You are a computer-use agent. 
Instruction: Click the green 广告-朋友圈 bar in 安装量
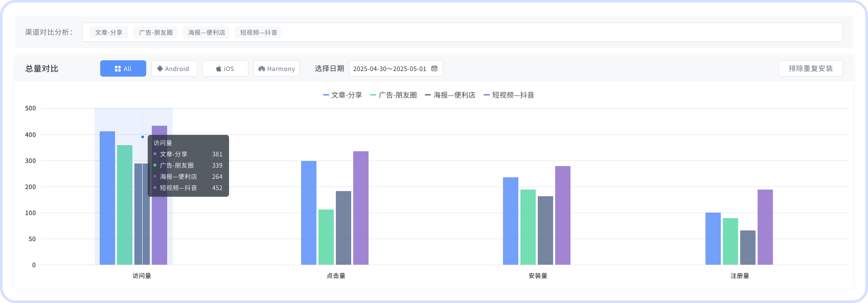coord(528,227)
